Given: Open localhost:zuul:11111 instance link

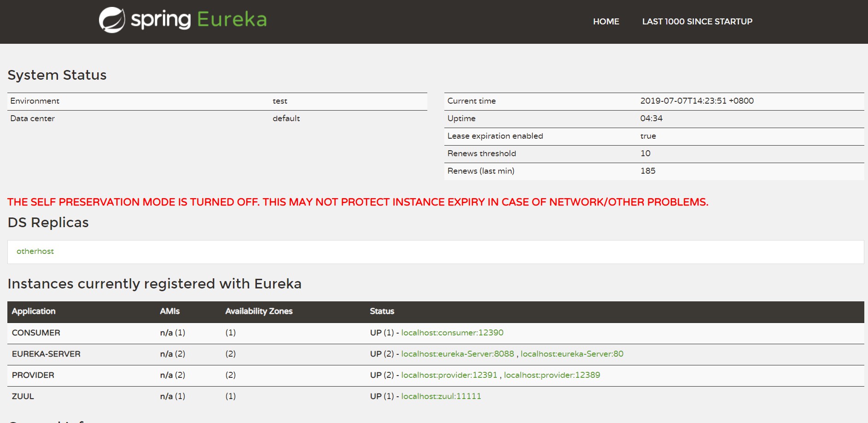Looking at the screenshot, I should coord(441,396).
